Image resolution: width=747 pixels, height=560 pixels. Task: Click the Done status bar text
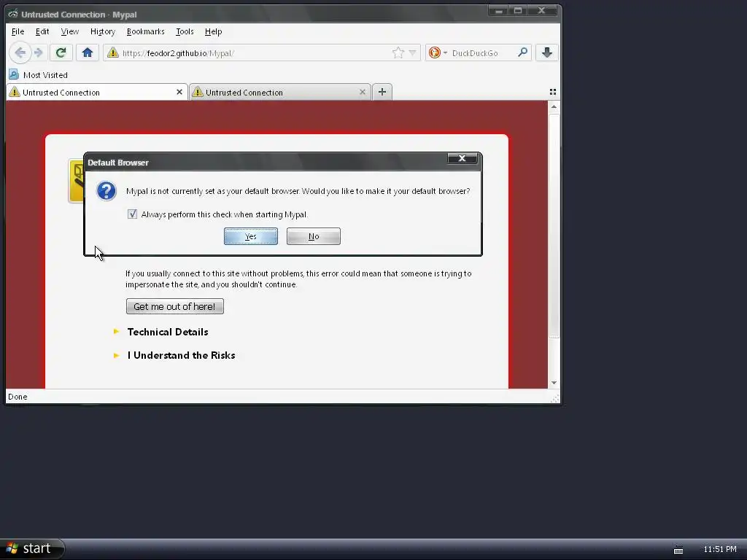click(x=18, y=397)
